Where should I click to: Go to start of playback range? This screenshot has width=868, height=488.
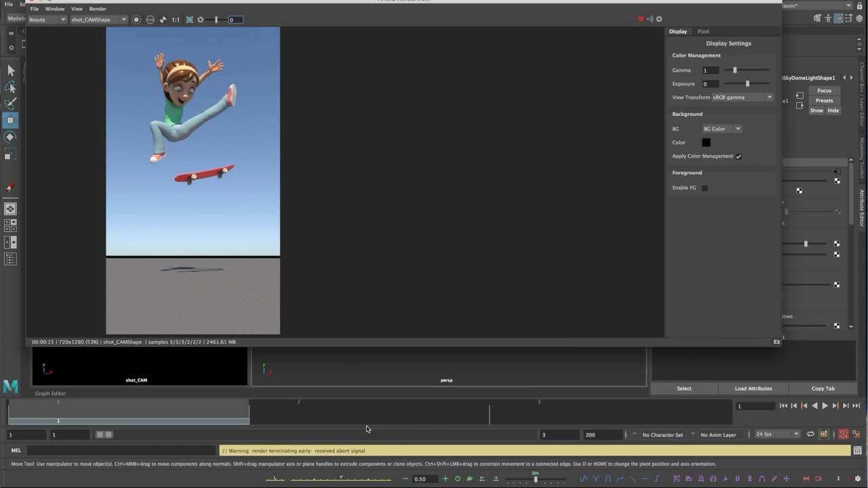(x=783, y=406)
